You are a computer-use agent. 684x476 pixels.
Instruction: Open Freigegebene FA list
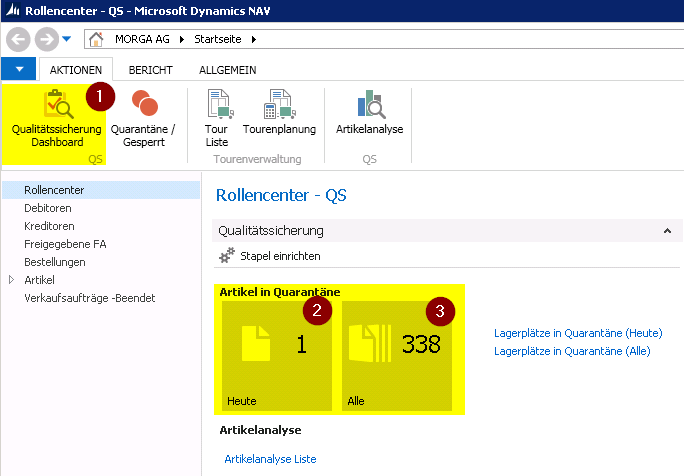coord(65,244)
